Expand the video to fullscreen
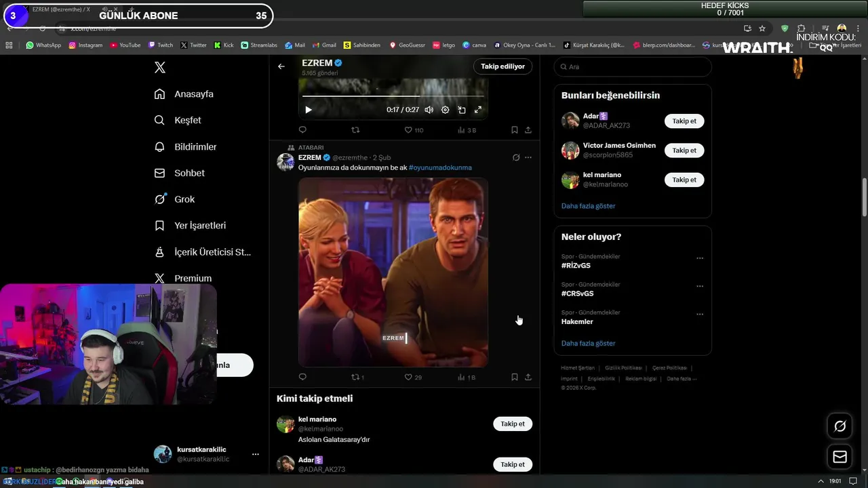Image resolution: width=868 pixels, height=488 pixels. [477, 110]
